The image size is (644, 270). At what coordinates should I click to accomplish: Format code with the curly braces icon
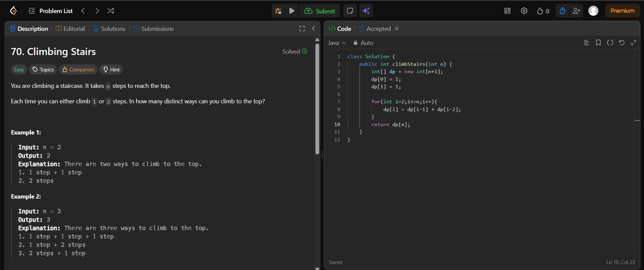tap(610, 43)
